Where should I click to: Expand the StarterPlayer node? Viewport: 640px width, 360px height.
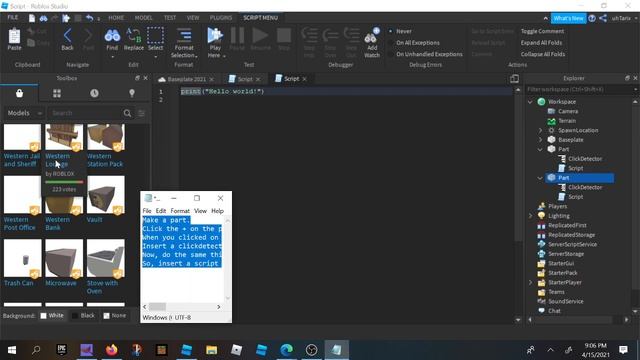point(530,282)
